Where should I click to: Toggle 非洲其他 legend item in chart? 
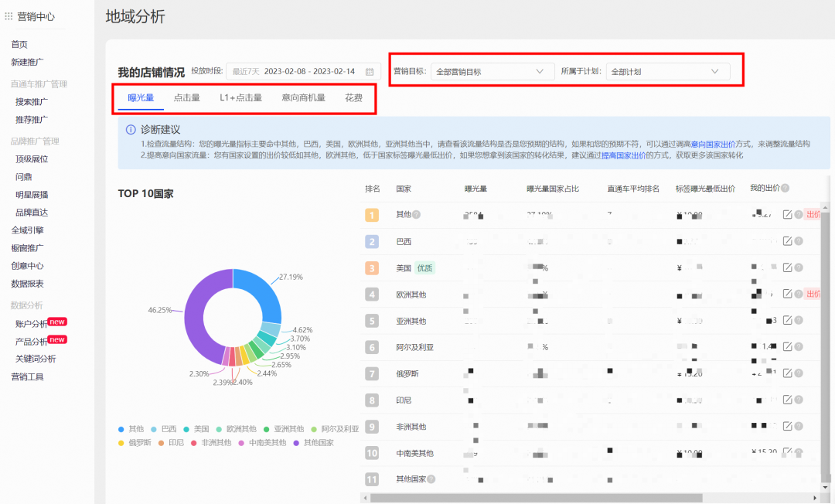tap(211, 443)
